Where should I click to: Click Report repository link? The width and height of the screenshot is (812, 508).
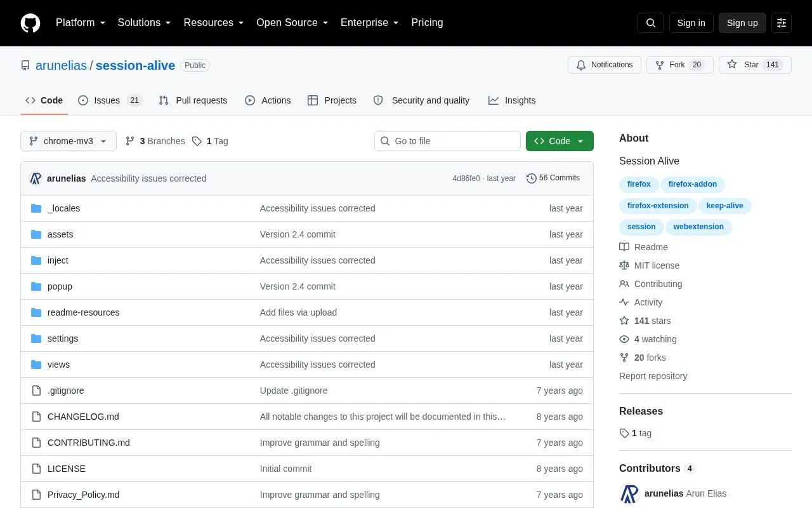(x=653, y=376)
